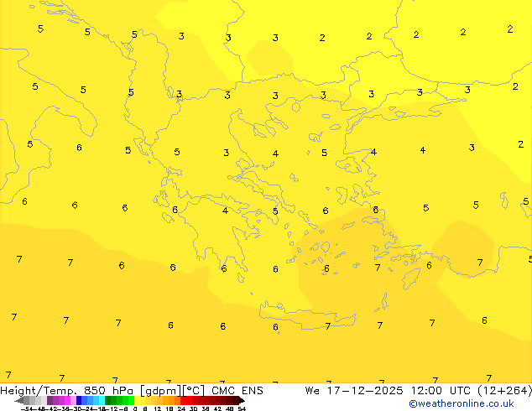Select the 'CMC ENS' model label

point(237,391)
